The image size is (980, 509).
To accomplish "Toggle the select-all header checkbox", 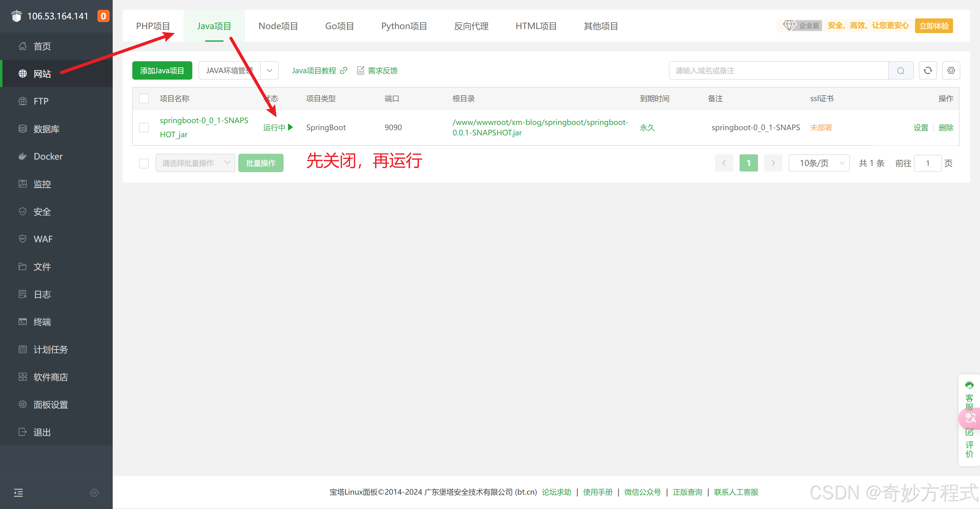I will [144, 99].
